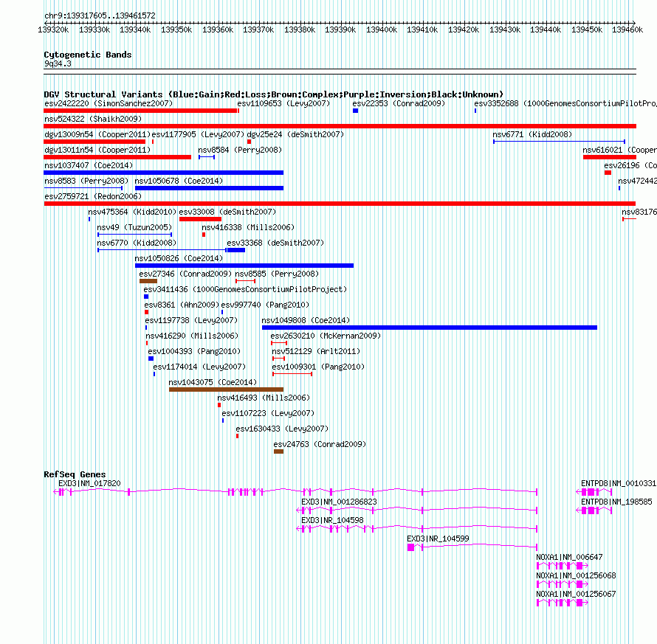Screen dimensions: 657x644
Task: Open the nsv416493 (Mills2006) label
Action: tap(264, 398)
